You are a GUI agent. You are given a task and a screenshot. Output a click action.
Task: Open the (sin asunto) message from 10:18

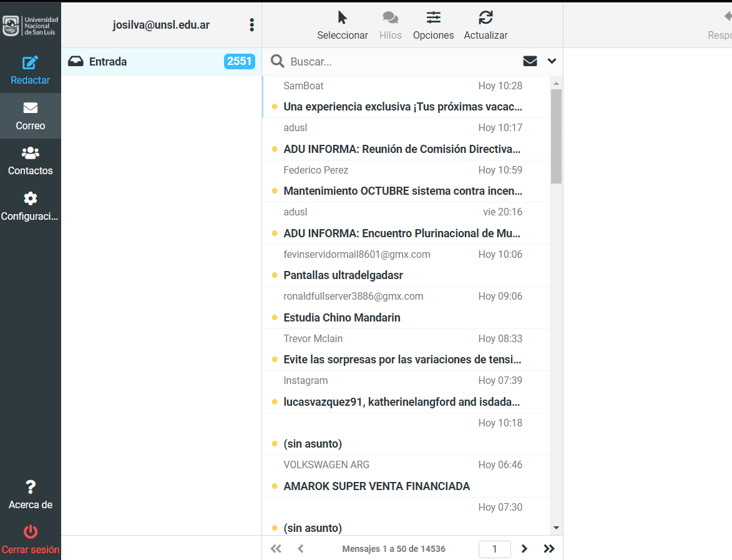pyautogui.click(x=406, y=434)
